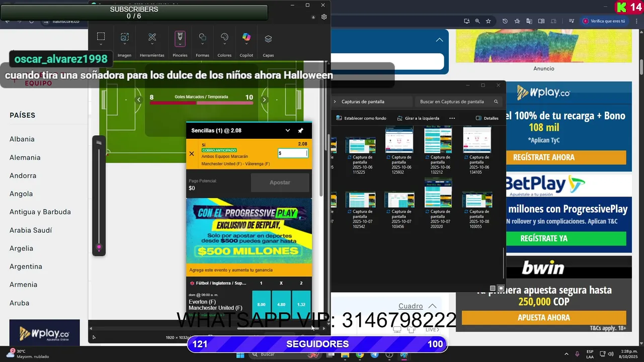This screenshot has height=362, width=644.
Task: Click Establecer como fondo in Explorer
Action: [362, 118]
